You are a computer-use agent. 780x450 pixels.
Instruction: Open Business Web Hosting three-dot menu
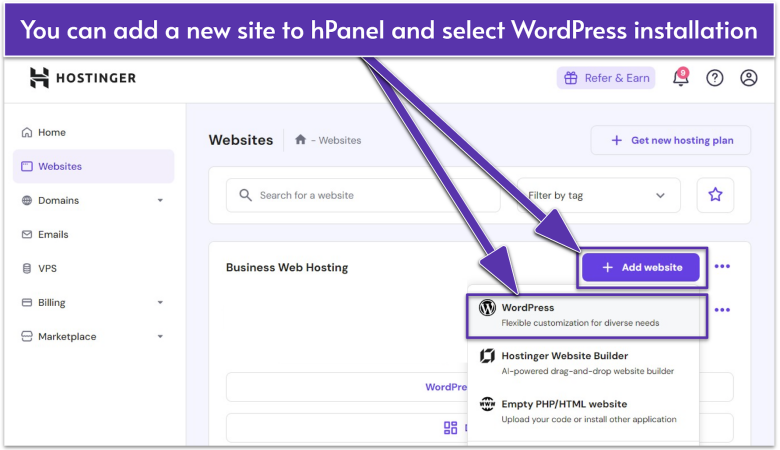pyautogui.click(x=722, y=267)
